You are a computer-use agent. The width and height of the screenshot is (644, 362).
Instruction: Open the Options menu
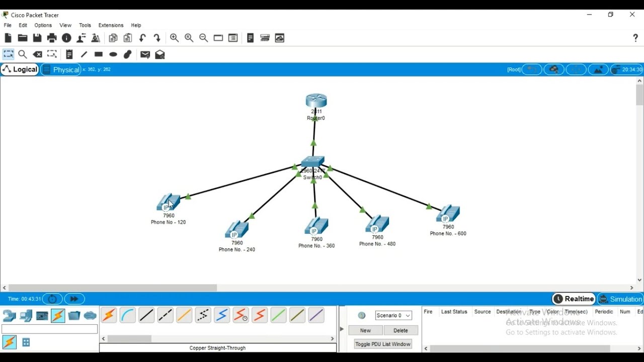tap(43, 25)
